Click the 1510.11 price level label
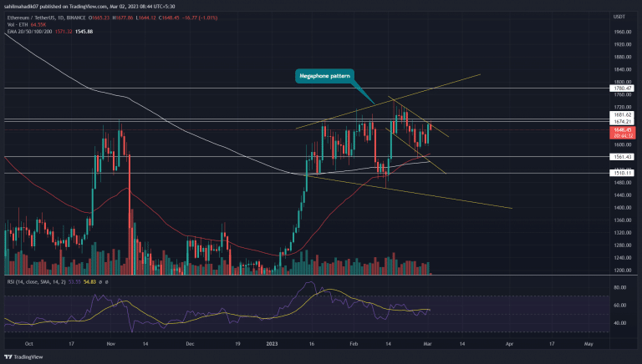 pos(622,173)
